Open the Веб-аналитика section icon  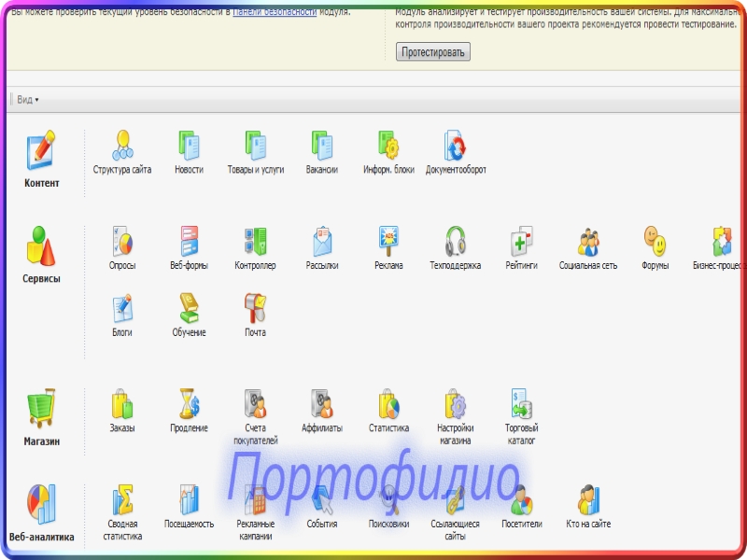coord(41,504)
